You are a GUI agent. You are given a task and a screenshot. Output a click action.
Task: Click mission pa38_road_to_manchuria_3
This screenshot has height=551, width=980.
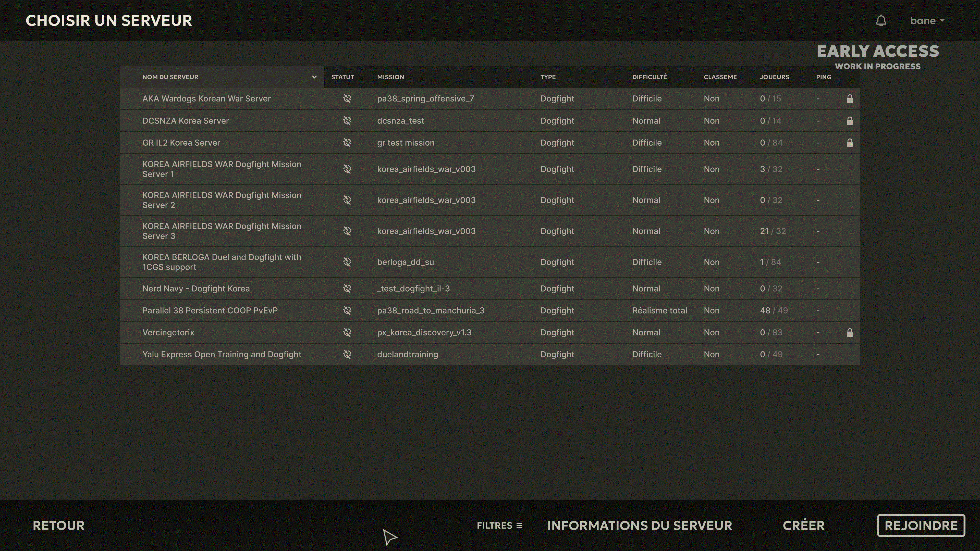point(431,311)
